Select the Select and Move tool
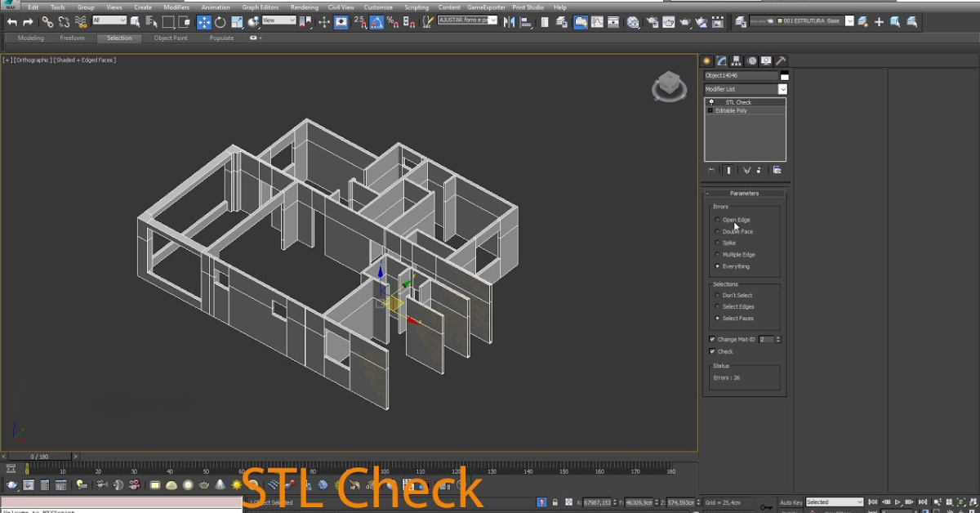The width and height of the screenshot is (980, 513). [204, 21]
